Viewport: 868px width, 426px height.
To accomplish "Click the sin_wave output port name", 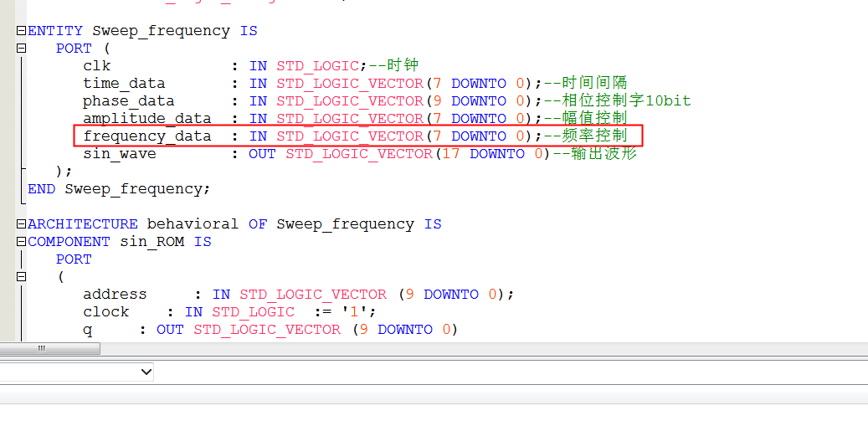I will (119, 153).
